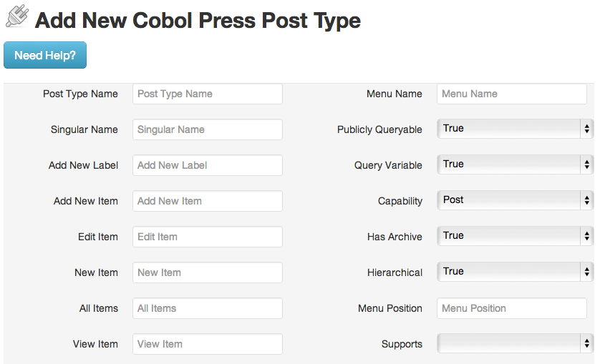Image resolution: width=600 pixels, height=364 pixels.
Task: Open the Hierarchical dropdown
Action: (x=515, y=272)
